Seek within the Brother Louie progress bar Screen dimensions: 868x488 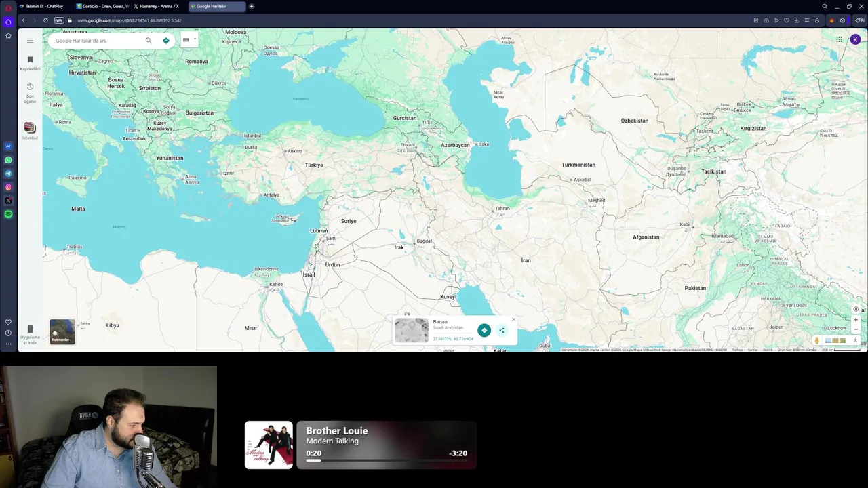click(386, 460)
